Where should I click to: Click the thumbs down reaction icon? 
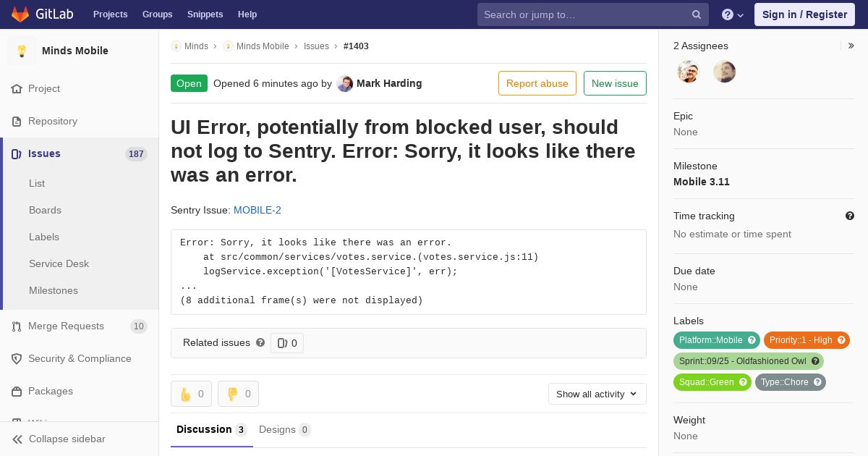233,394
